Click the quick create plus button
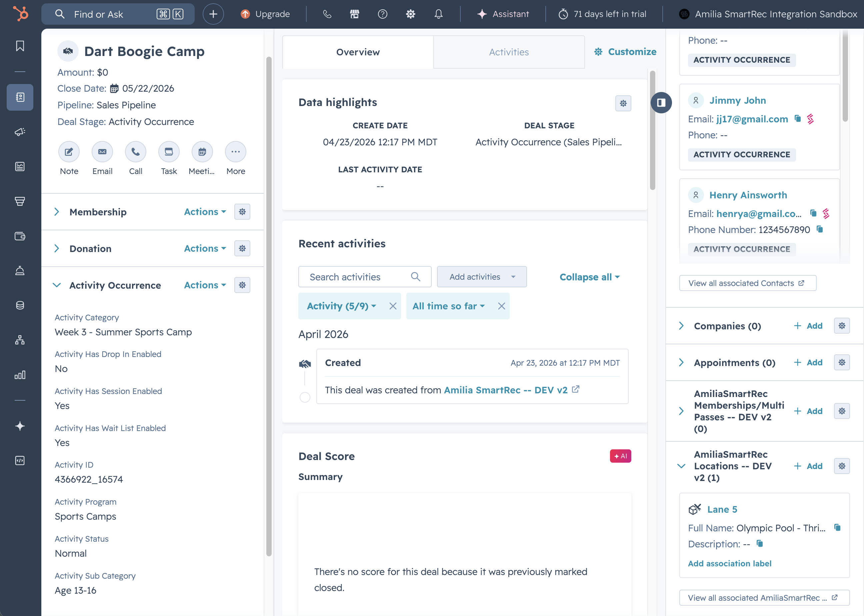 click(213, 14)
